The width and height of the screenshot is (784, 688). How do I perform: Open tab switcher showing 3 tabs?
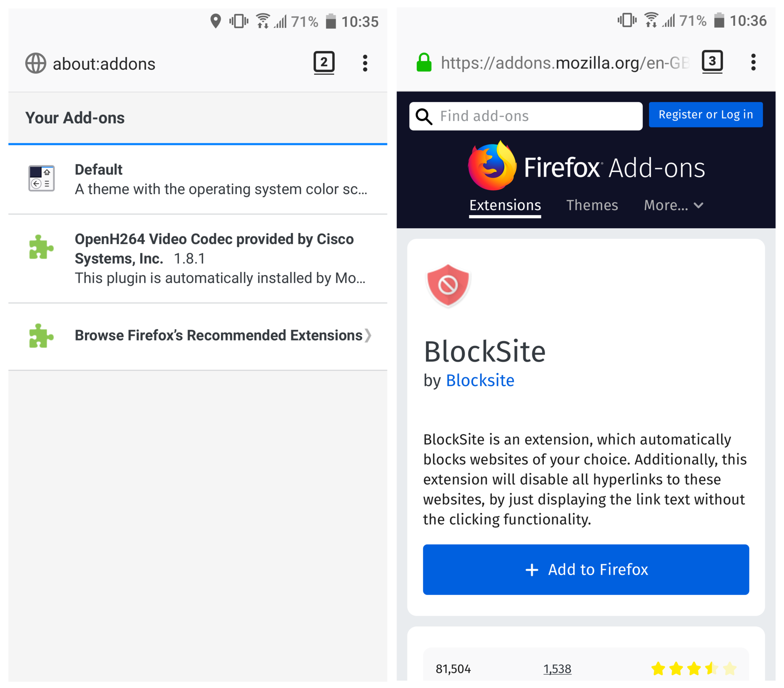tap(712, 62)
